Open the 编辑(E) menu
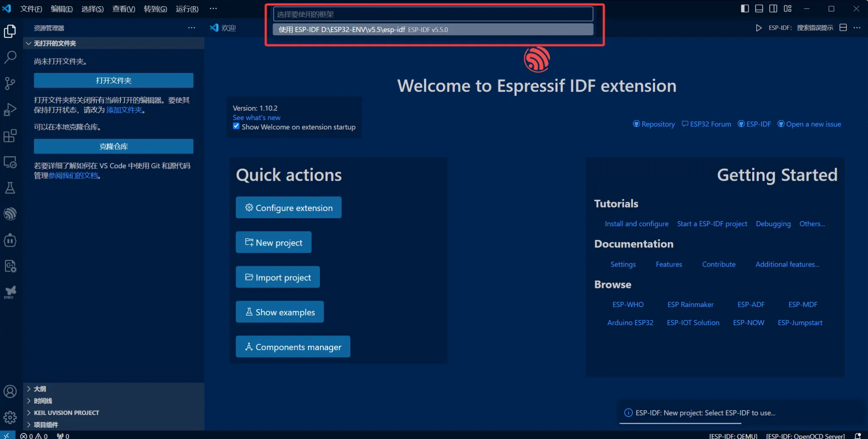This screenshot has width=868, height=439. tap(62, 9)
